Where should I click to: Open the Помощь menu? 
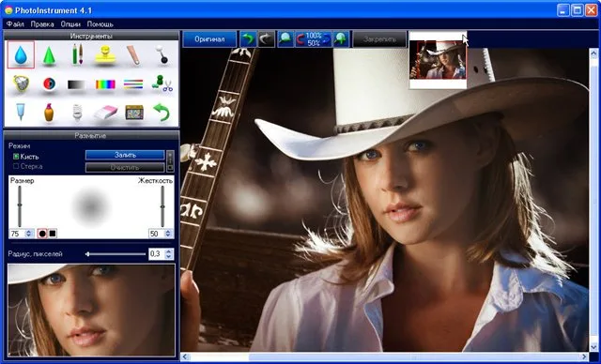[x=100, y=23]
